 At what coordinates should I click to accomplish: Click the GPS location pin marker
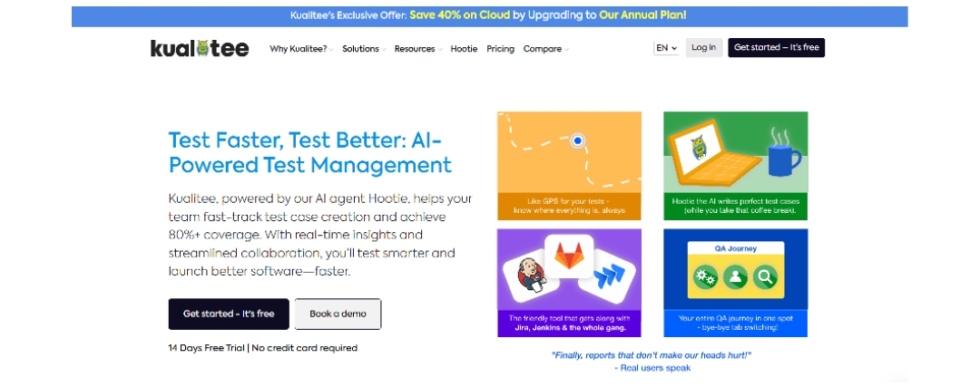pyautogui.click(x=577, y=140)
